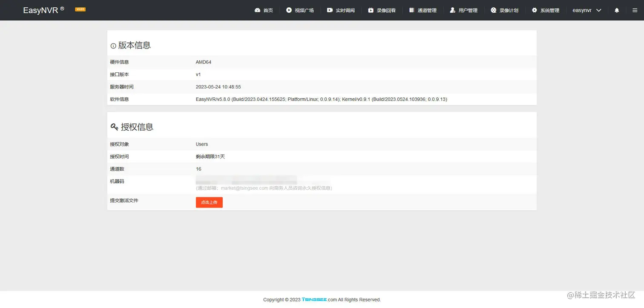Open 系统管理 menu item
Viewport: 644px width, 308px height.
[x=546, y=10]
